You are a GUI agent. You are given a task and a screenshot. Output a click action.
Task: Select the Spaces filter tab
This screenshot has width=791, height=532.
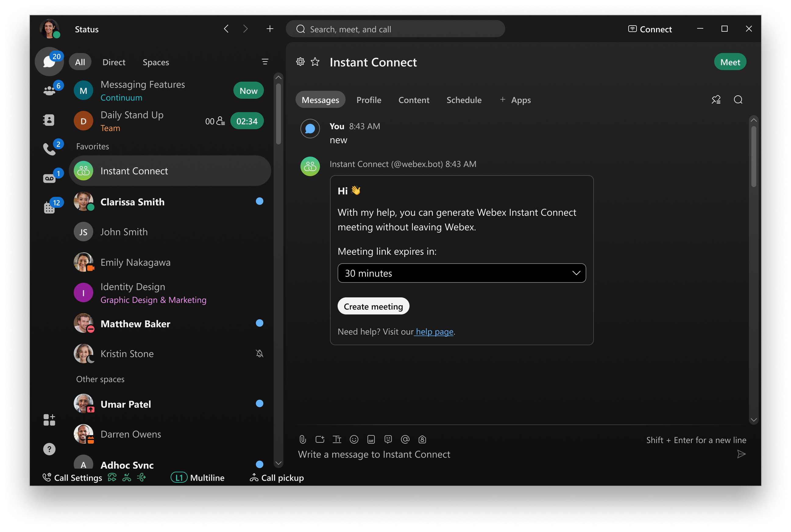coord(156,62)
